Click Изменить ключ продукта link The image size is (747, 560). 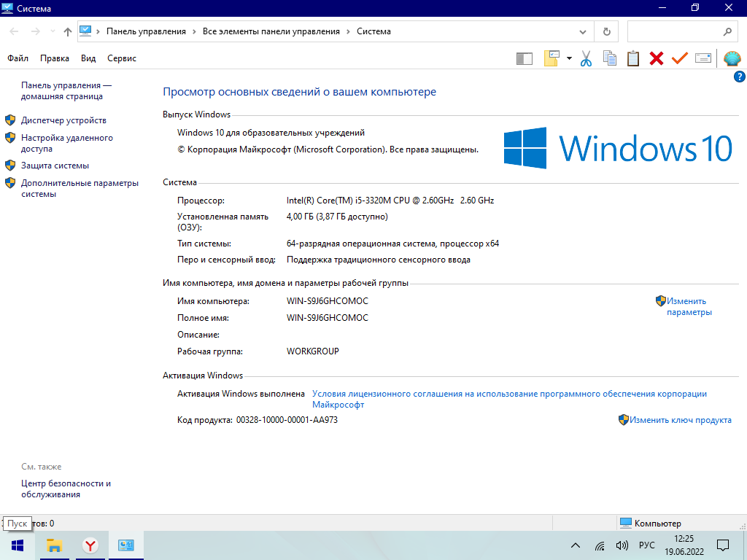click(680, 420)
